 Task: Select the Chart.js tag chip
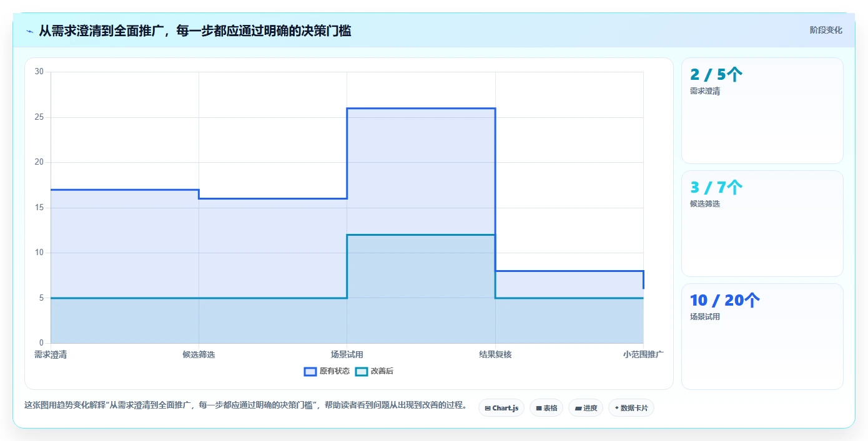coord(501,408)
